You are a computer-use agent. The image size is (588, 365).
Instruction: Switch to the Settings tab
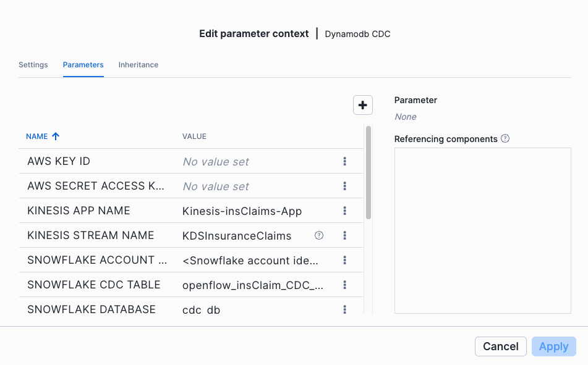click(x=33, y=65)
